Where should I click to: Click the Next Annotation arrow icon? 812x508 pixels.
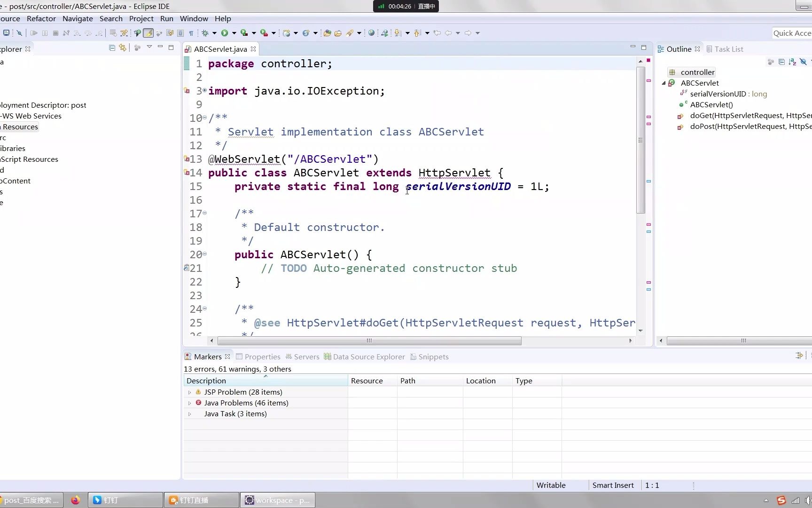[x=398, y=33]
